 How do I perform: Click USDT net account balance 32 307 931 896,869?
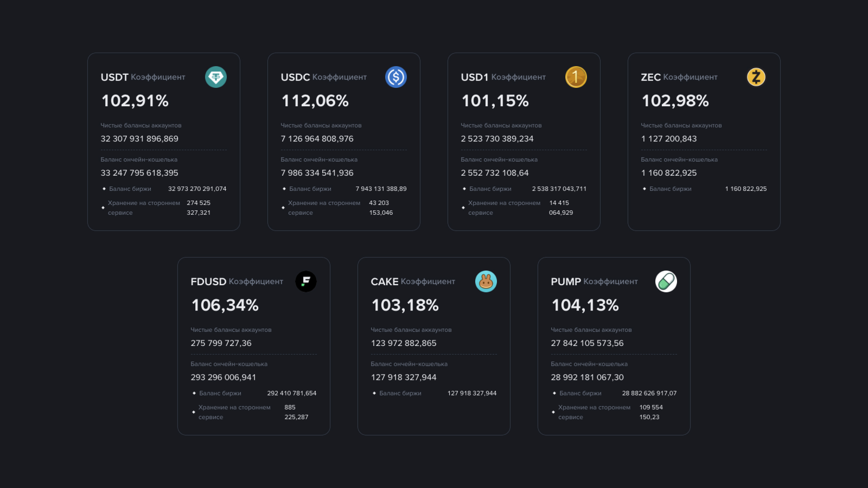[140, 139]
